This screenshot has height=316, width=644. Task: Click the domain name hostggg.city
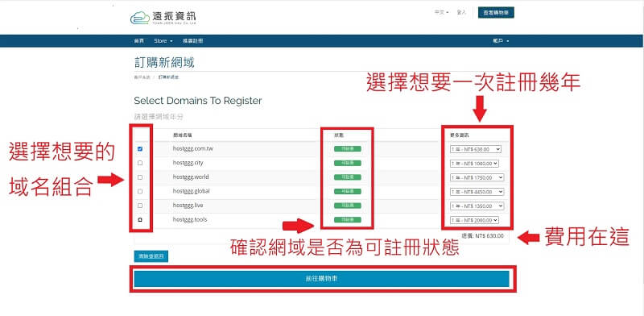188,163
